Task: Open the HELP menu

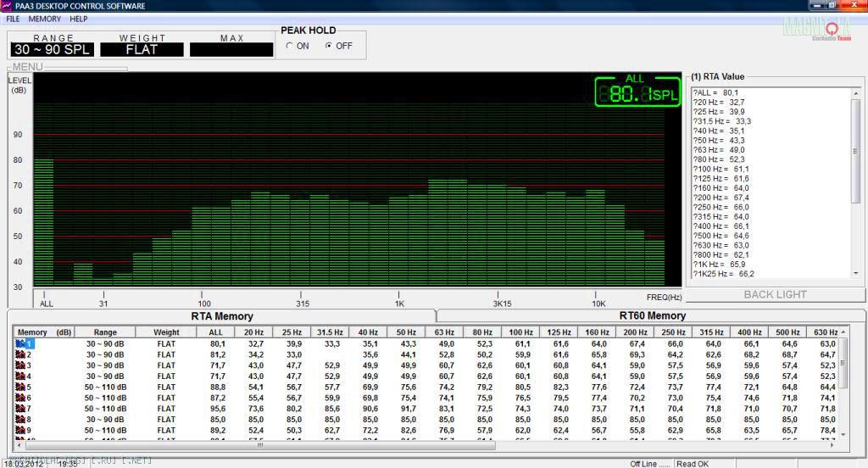Action: [x=79, y=19]
